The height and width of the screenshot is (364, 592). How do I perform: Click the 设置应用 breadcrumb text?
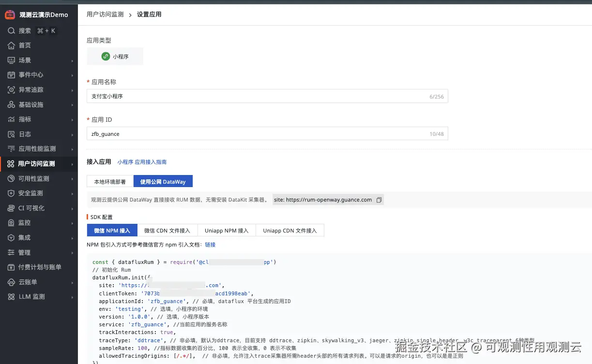[x=149, y=15]
